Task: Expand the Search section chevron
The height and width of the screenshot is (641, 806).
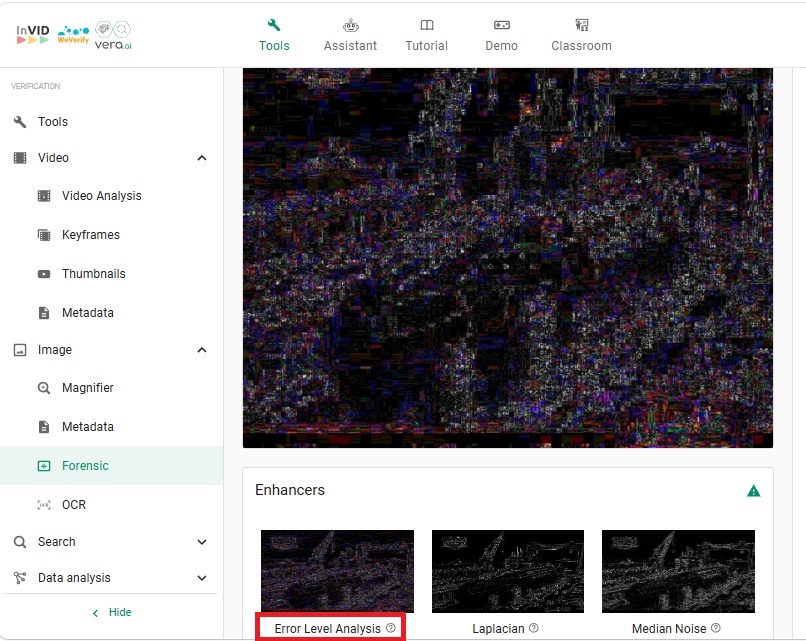Action: (202, 542)
